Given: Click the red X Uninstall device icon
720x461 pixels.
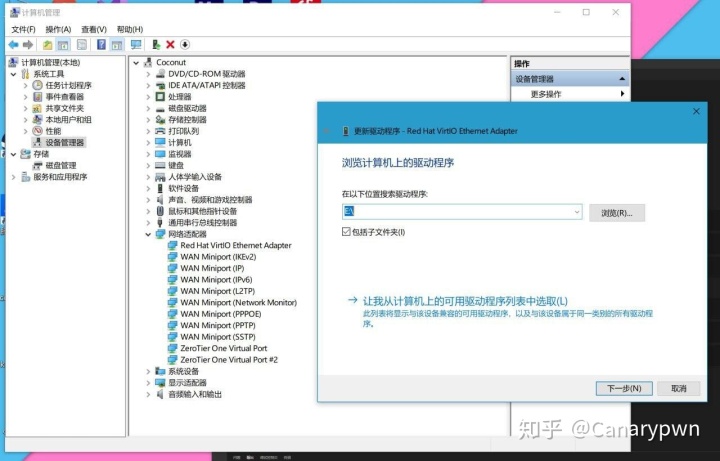Looking at the screenshot, I should coord(170,45).
